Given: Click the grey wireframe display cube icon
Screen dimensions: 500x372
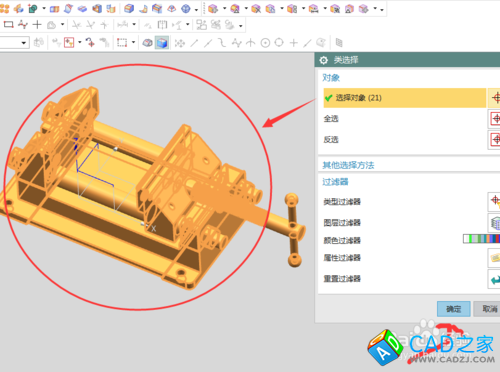Looking at the screenshot, I should [147, 43].
